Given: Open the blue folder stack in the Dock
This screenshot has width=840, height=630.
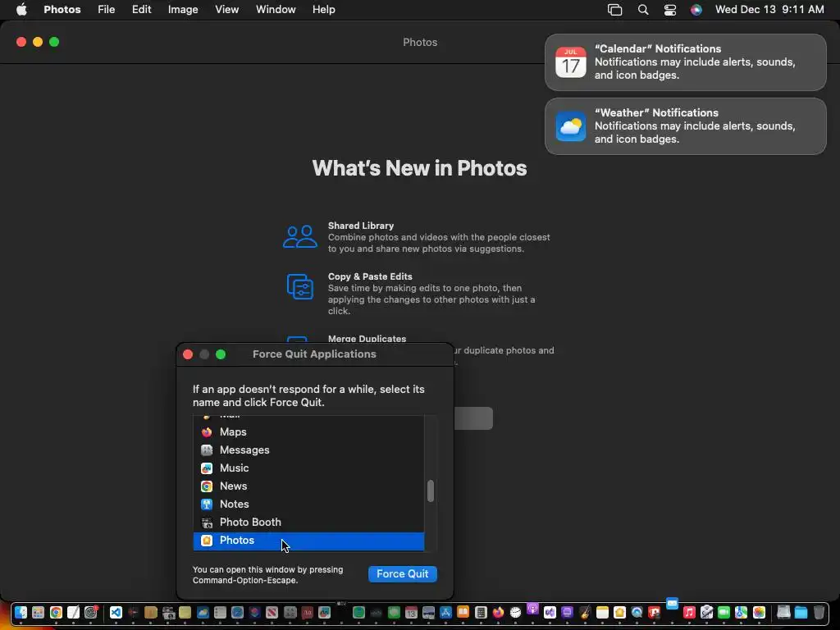Looking at the screenshot, I should click(x=801, y=612).
